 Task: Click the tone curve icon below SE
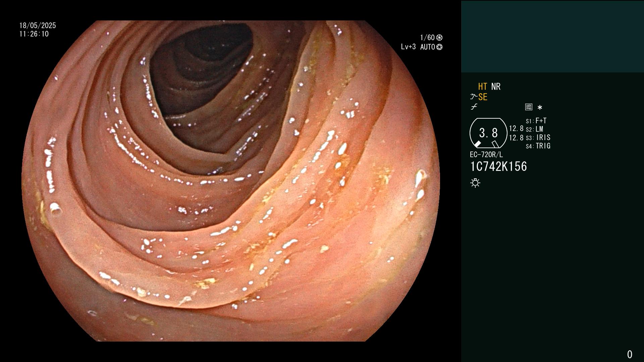coord(474,107)
